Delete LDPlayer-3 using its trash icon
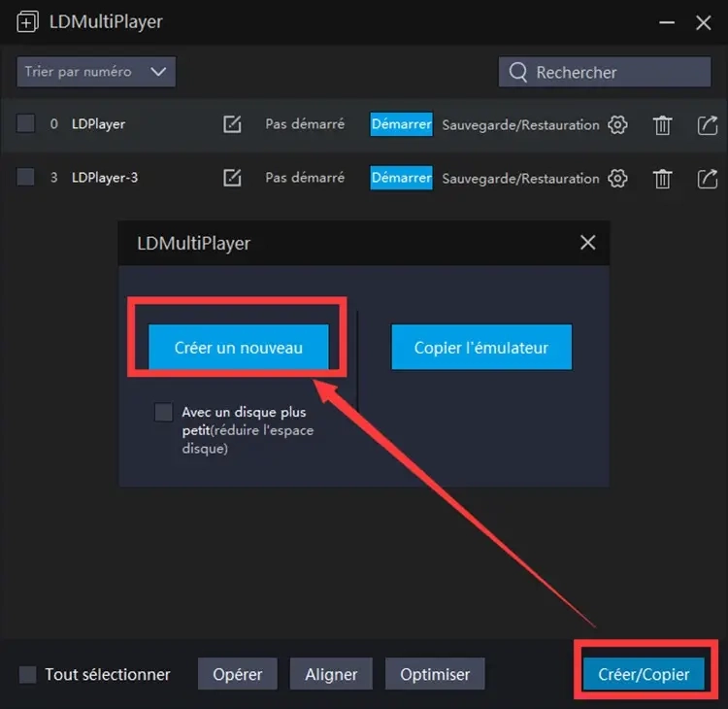Screen dimensions: 728x709 click(663, 179)
